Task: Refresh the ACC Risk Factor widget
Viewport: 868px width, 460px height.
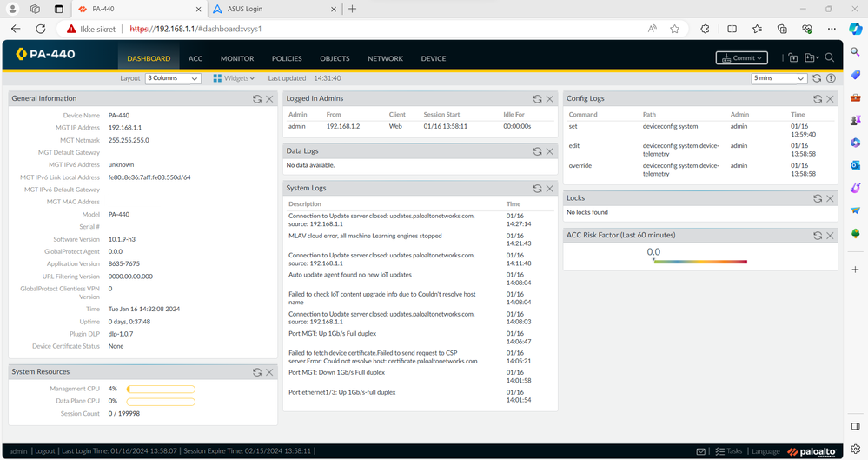Action: (x=817, y=236)
